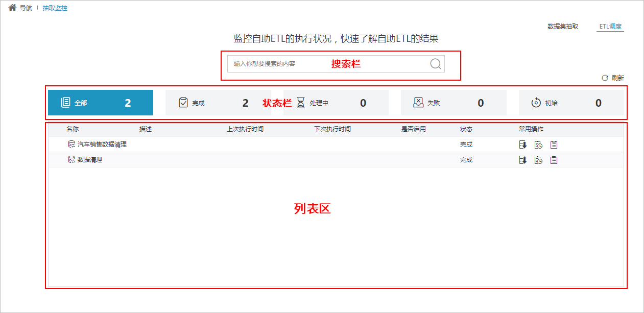Select the 数据清理 row name
The height and width of the screenshot is (313, 644).
pyautogui.click(x=90, y=160)
